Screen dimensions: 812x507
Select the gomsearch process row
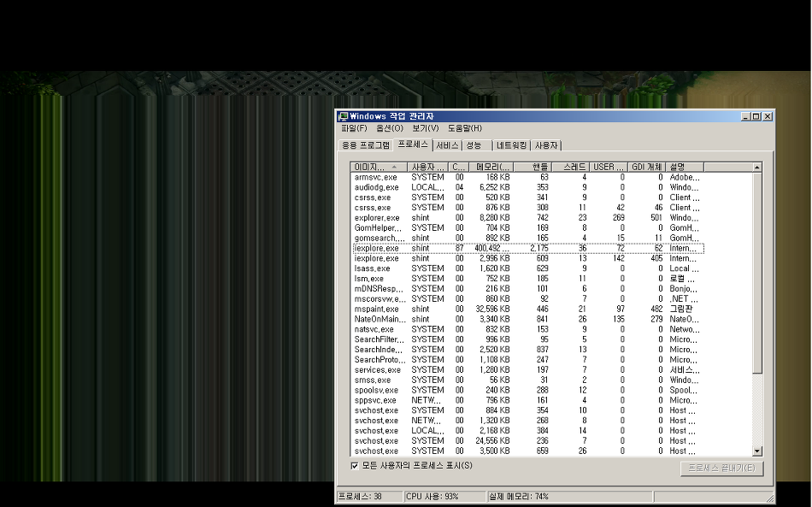point(527,239)
